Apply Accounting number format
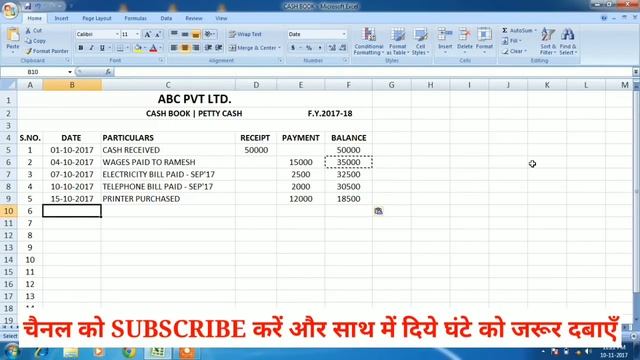Image resolution: width=640 pixels, height=360 pixels. coord(293,48)
